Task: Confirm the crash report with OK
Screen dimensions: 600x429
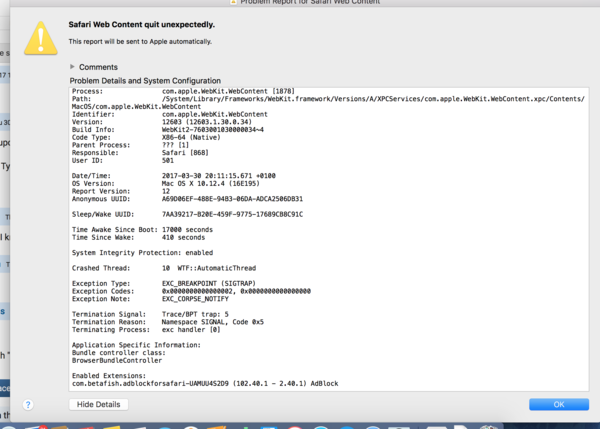Action: [x=559, y=404]
